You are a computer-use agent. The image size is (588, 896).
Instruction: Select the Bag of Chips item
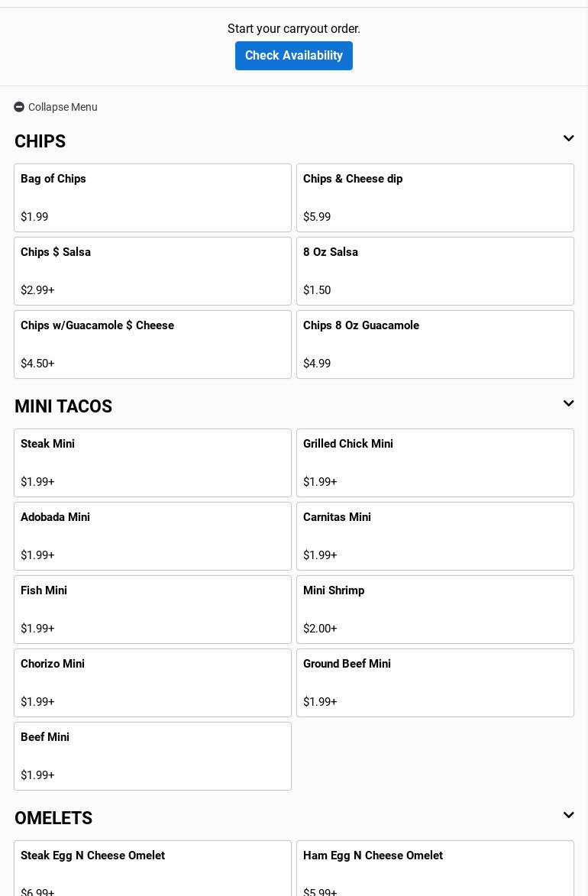point(153,198)
